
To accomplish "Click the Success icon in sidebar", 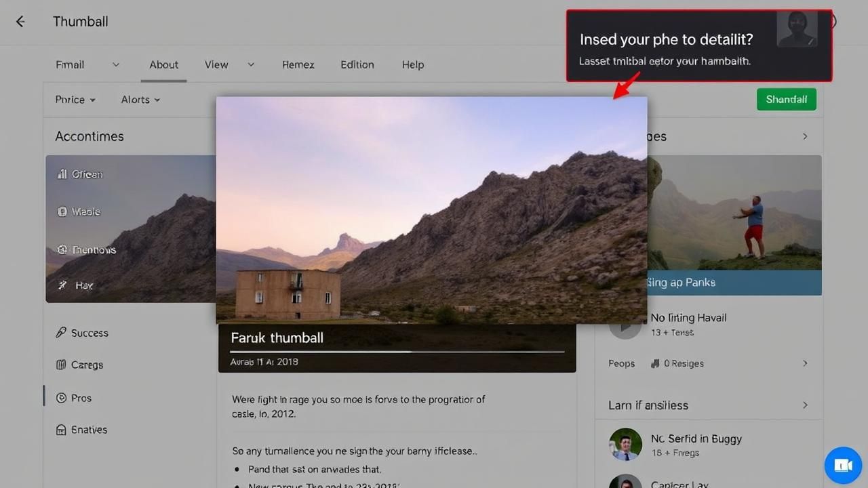I will [61, 333].
